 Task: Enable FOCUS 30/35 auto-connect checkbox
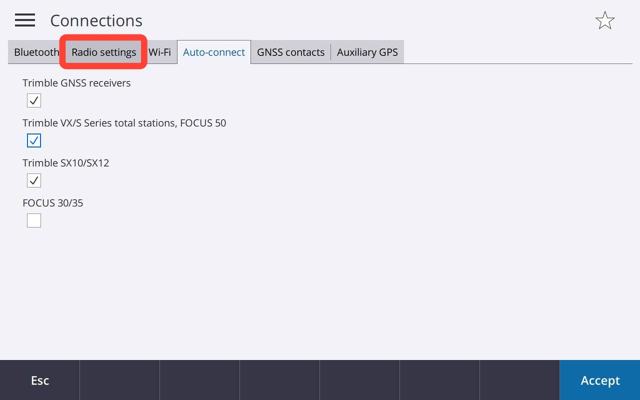34,220
